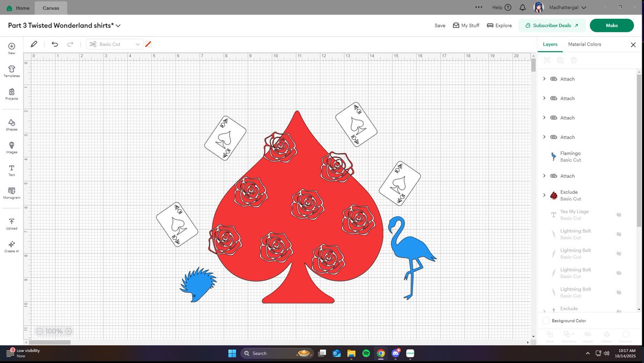
Task: Open Discord from the taskbar
Action: pos(396,353)
